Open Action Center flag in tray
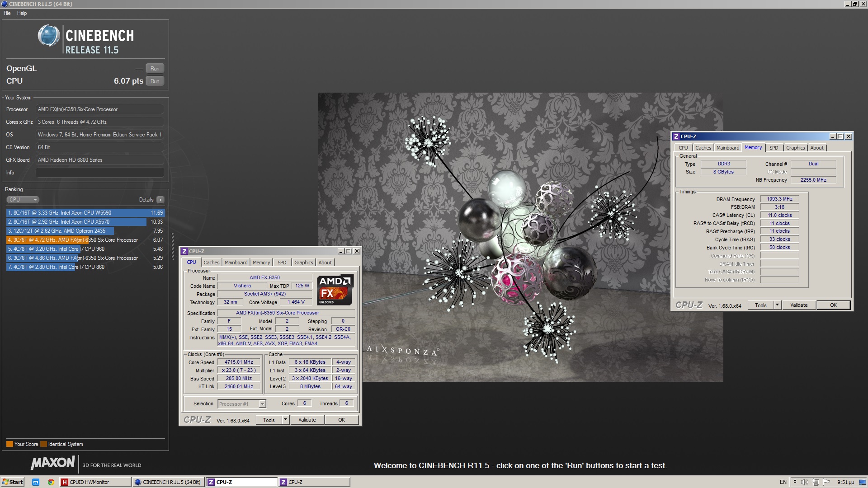 coord(827,482)
